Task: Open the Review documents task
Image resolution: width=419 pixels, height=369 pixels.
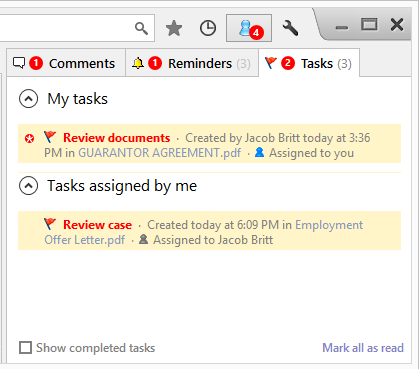Action: [117, 138]
